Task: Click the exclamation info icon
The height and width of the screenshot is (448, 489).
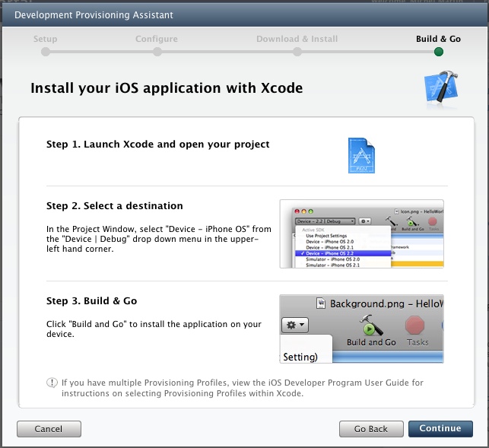Action: (x=52, y=383)
